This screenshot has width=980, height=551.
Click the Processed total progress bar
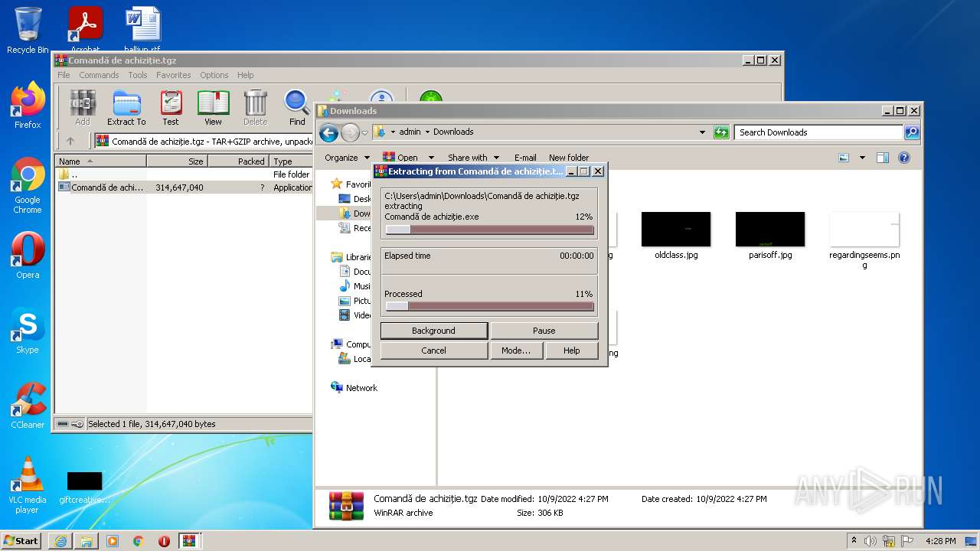point(489,306)
